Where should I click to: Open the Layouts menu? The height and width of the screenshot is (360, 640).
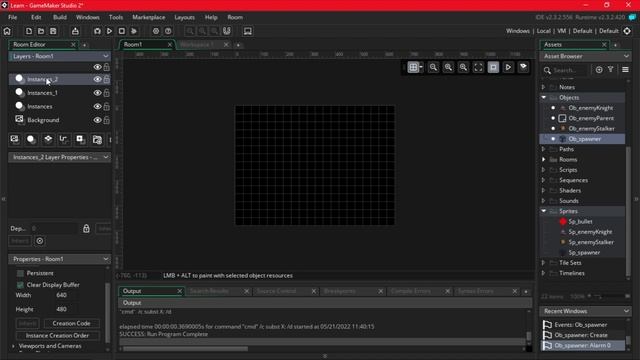184,17
